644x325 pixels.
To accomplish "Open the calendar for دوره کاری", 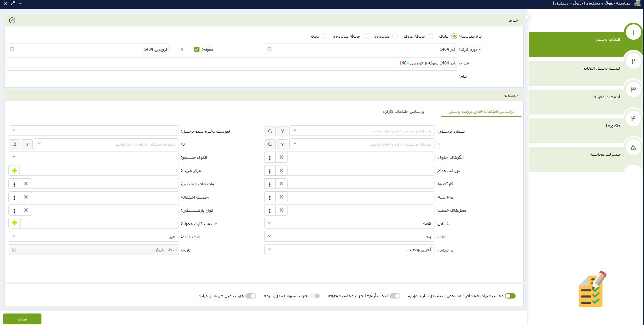I will point(269,49).
